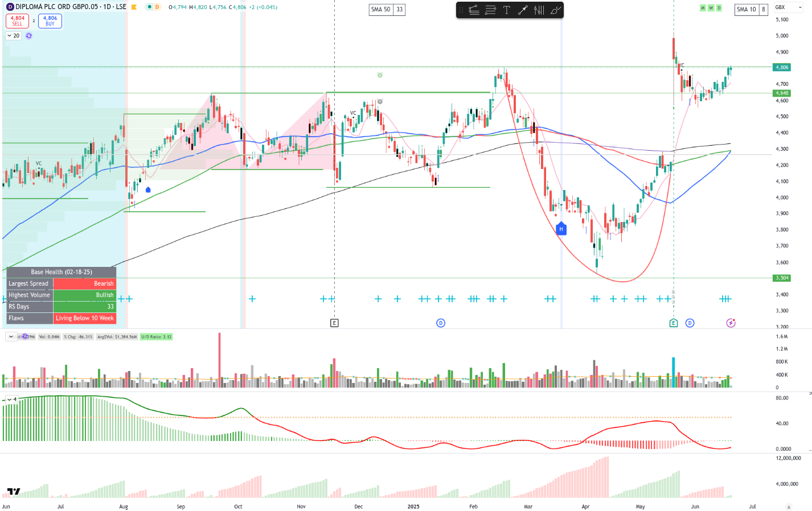812x511 pixels.
Task: Click the yellow flag icon beside LSE
Action: click(x=134, y=7)
